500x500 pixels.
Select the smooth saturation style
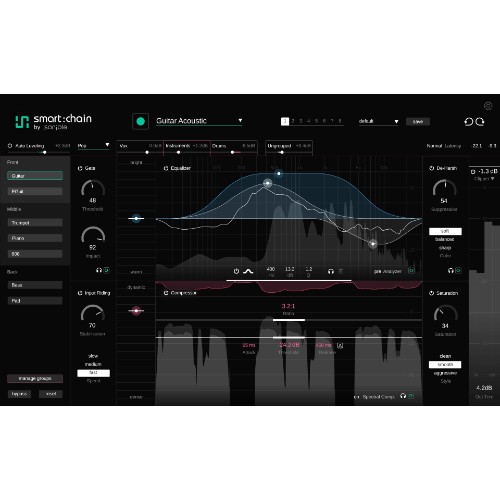(x=445, y=365)
